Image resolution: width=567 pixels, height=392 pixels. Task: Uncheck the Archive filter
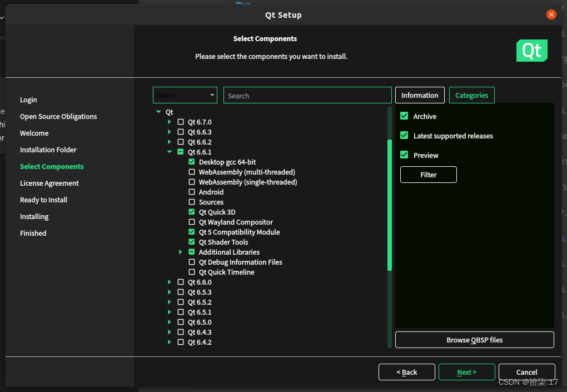click(404, 116)
